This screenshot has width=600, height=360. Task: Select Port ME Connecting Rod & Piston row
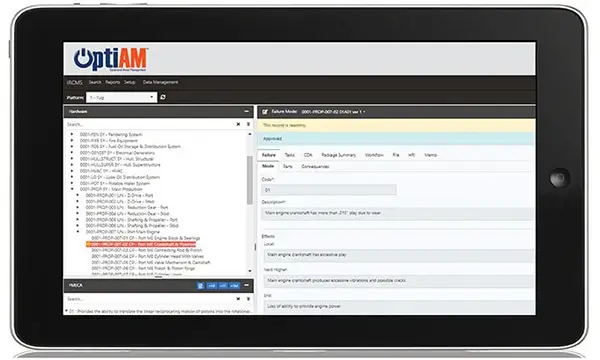(147, 250)
